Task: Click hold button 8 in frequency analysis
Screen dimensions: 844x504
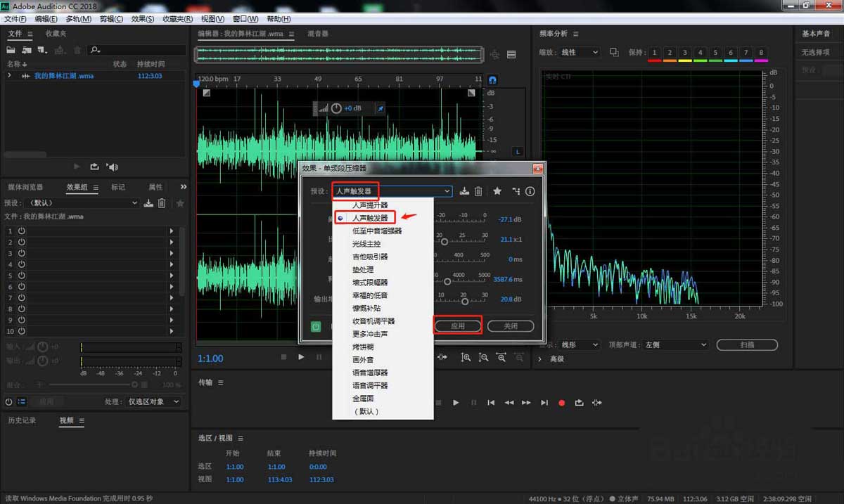Action: 761,53
